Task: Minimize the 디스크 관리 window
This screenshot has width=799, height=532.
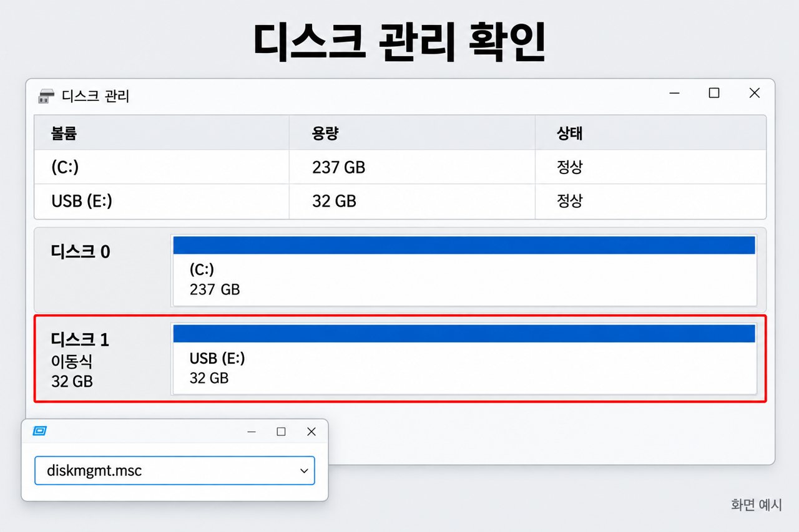Action: (x=674, y=94)
